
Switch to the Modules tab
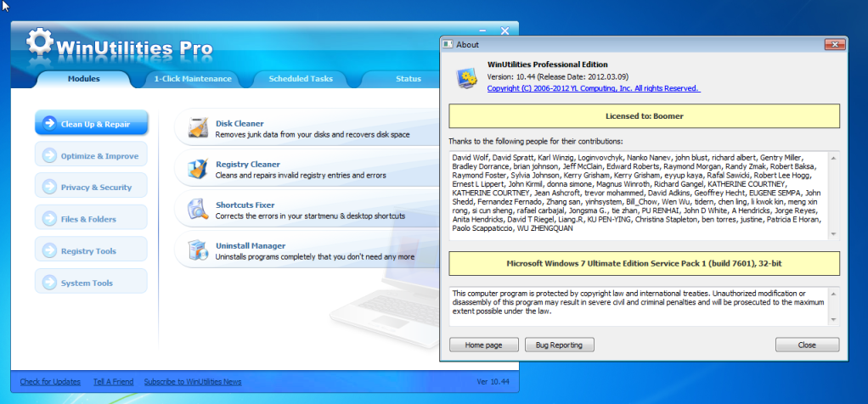pyautogui.click(x=83, y=79)
